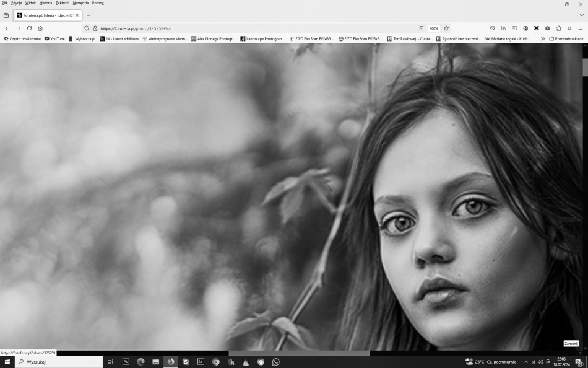Switch to Firefox on the taskbar
The height and width of the screenshot is (368, 588).
171,362
